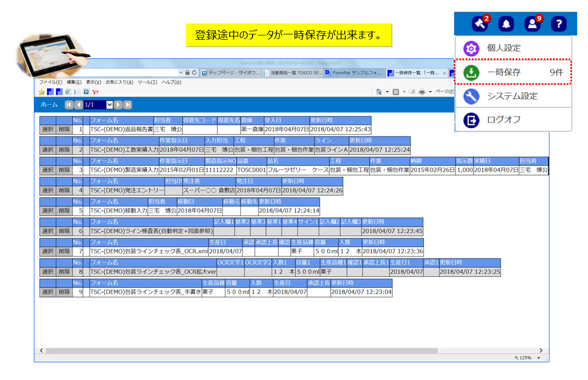The image size is (588, 380).
Task: Open システム設定 menu entry
Action: (513, 96)
